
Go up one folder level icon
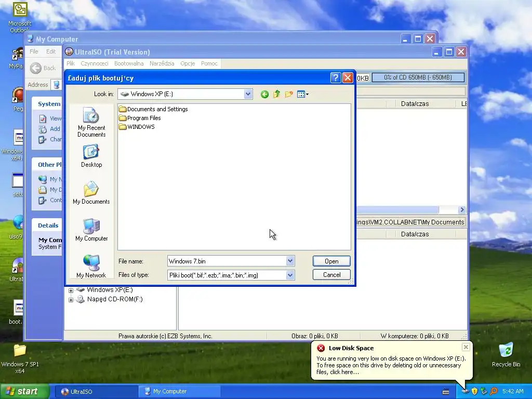tap(277, 95)
